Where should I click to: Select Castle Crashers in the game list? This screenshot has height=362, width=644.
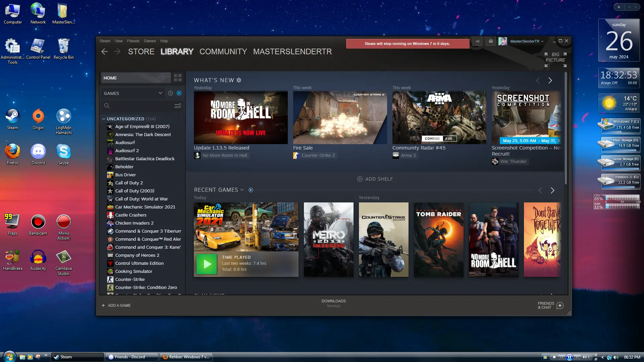point(144,215)
